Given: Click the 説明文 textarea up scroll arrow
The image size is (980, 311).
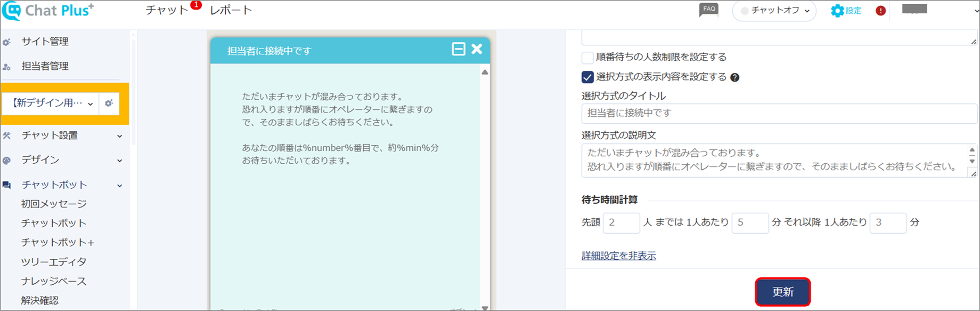Looking at the screenshot, I should [x=972, y=150].
